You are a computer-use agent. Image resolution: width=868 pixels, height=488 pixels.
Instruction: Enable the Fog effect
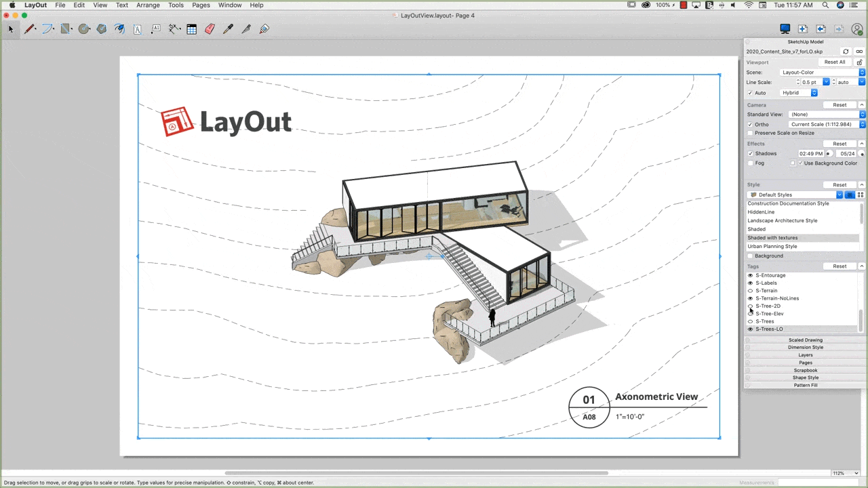click(x=751, y=163)
